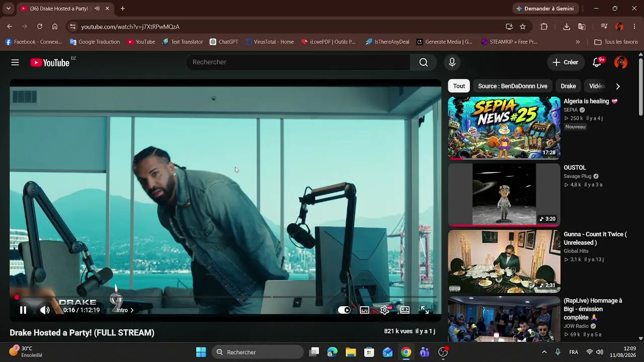Open the YouTube account avatar menu
This screenshot has height=362, width=644.
[x=621, y=62]
